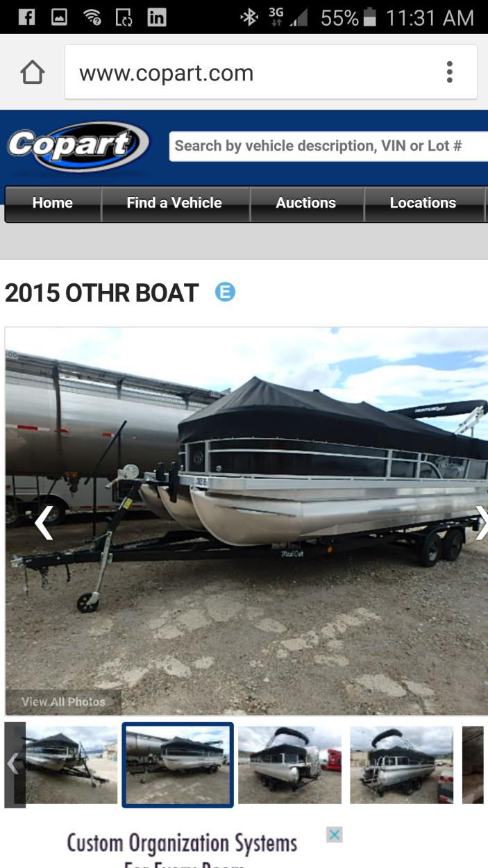Show previous boat photo with left arrow
Screen dimensions: 488x868
(44, 522)
